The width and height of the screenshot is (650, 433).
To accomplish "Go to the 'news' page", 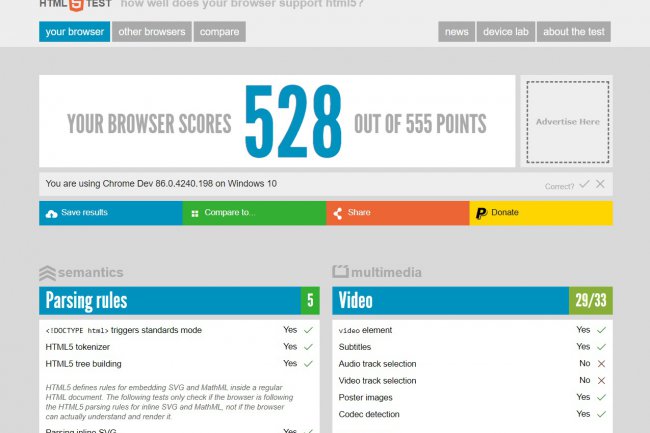I will (456, 32).
